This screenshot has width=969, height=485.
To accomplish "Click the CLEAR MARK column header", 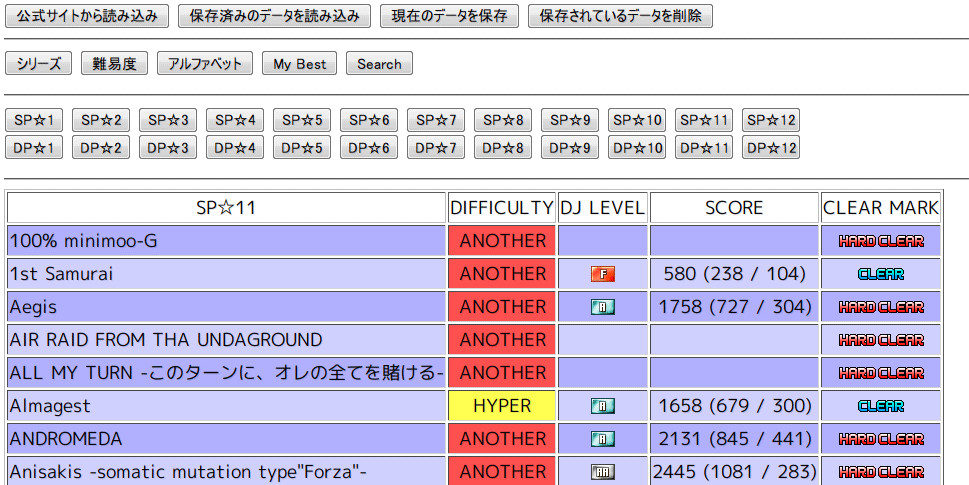I will coord(881,208).
